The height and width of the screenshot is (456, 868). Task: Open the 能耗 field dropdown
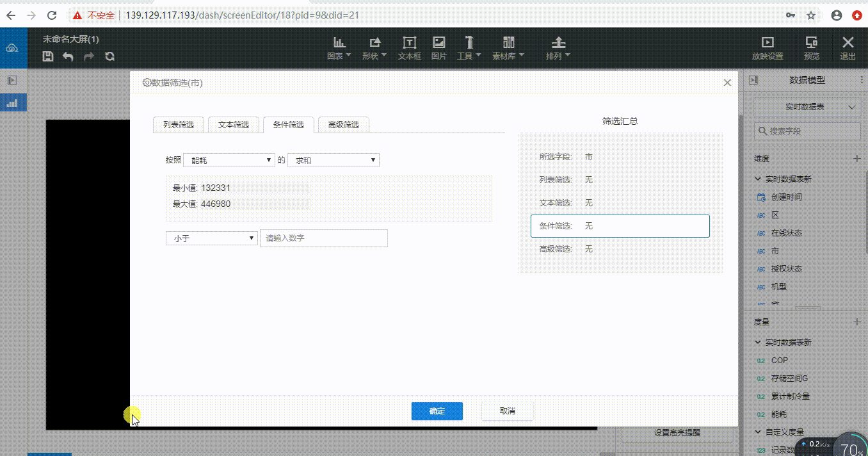point(229,160)
